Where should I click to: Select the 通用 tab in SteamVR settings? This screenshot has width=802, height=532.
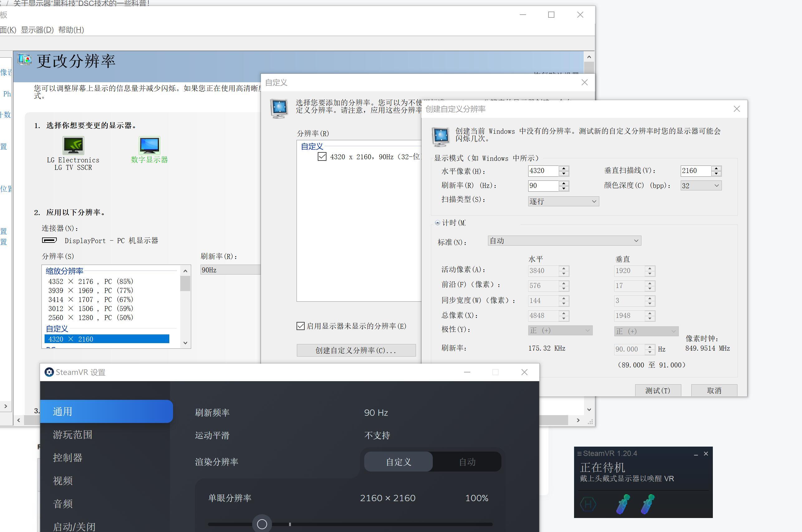pos(107,412)
